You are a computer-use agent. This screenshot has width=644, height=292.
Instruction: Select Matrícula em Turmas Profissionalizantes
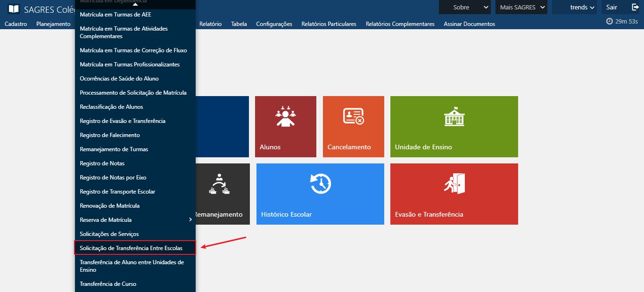pyautogui.click(x=135, y=65)
